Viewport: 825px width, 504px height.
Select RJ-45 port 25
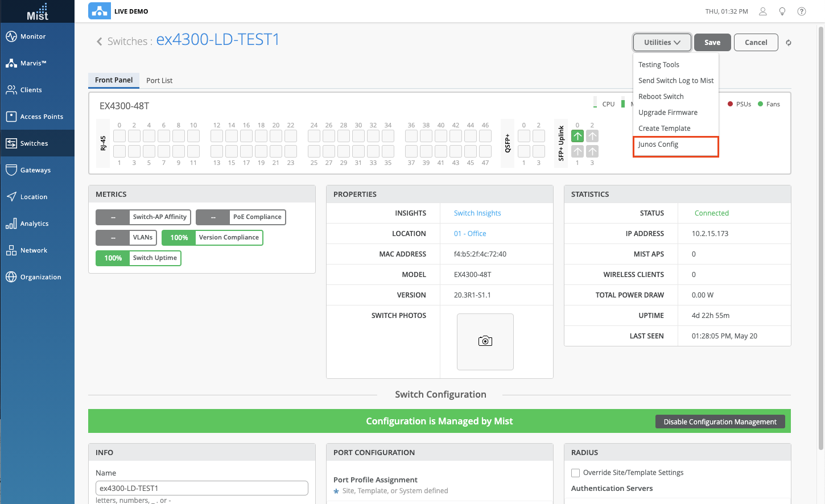[x=314, y=151]
